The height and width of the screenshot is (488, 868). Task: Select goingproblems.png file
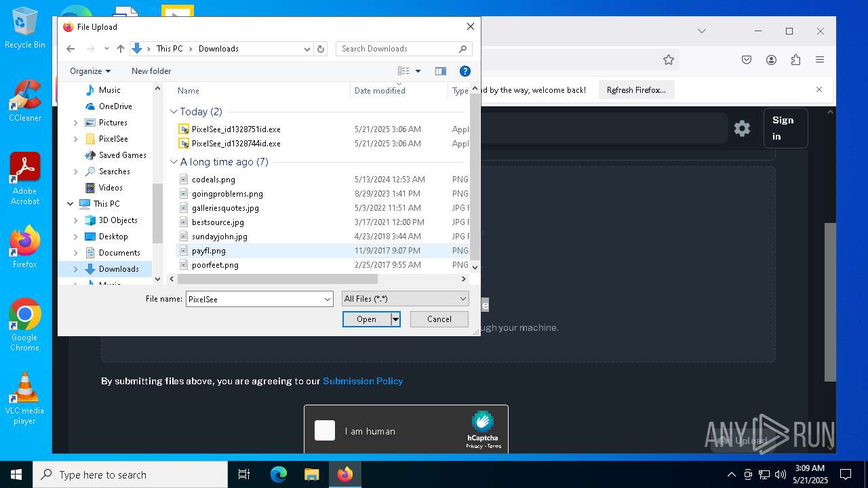[227, 194]
